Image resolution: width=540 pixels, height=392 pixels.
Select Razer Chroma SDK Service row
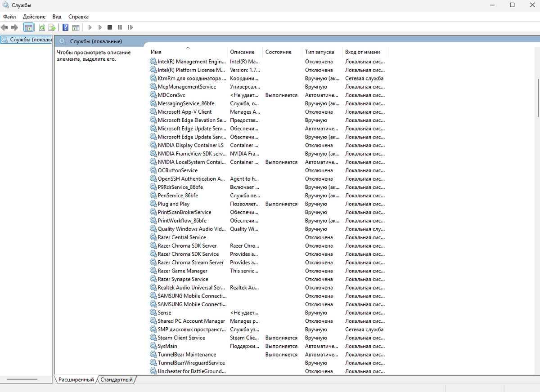point(268,254)
